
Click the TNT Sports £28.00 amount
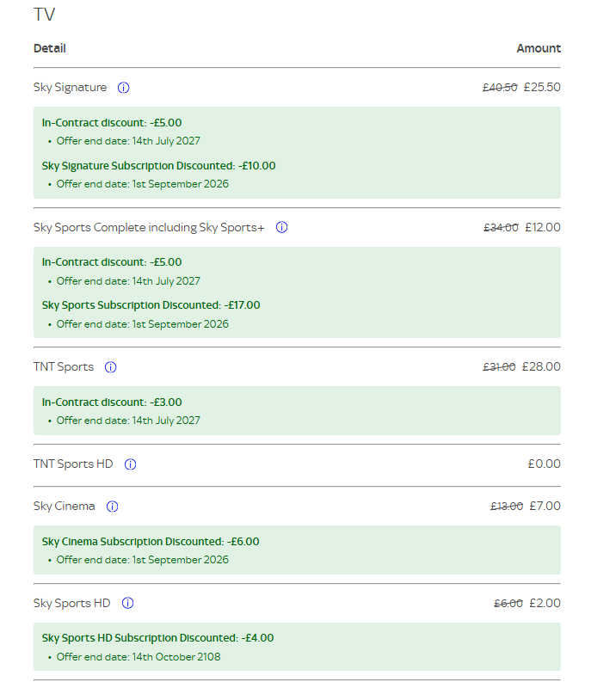coord(541,367)
